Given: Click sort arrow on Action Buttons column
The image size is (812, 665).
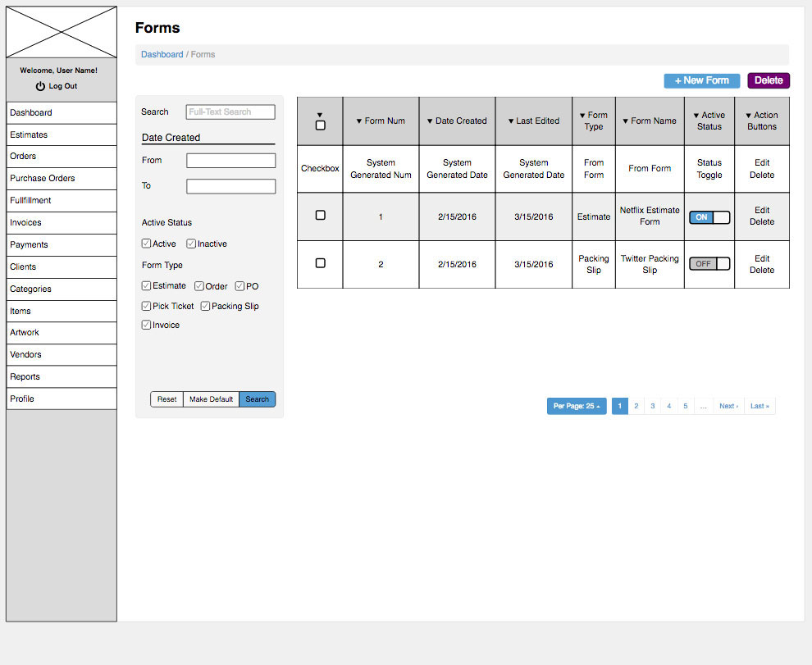Looking at the screenshot, I should pos(748,116).
